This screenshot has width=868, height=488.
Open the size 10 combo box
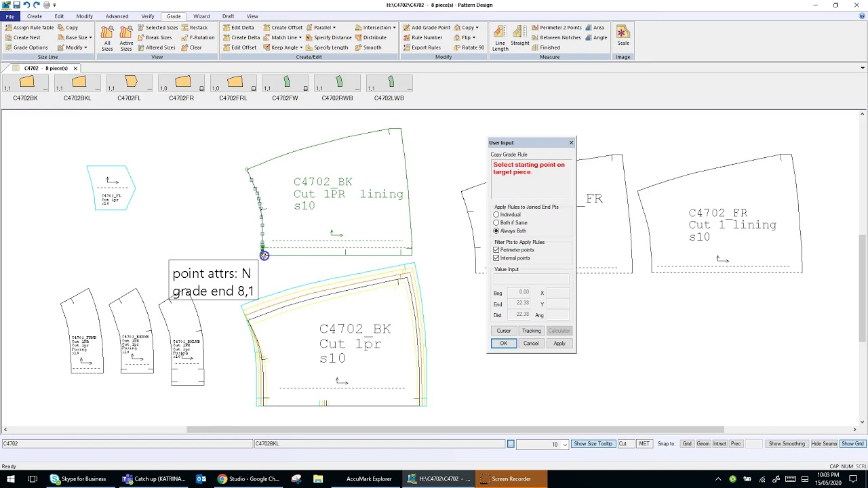click(565, 444)
